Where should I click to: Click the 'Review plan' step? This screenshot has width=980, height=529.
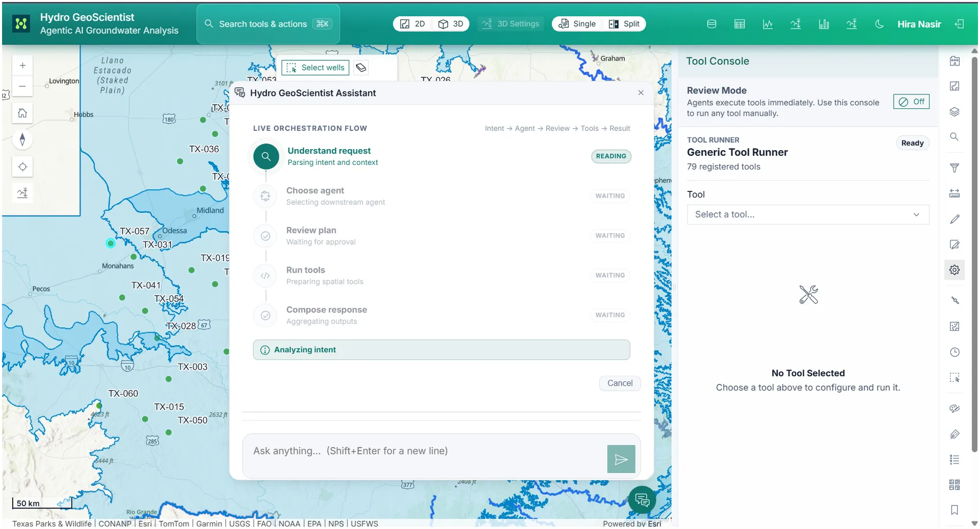click(442, 236)
